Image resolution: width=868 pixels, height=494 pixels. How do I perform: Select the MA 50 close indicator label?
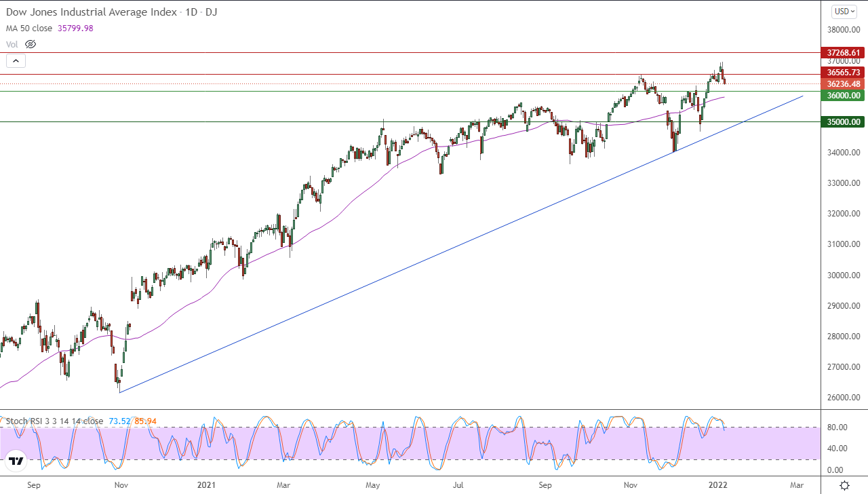tap(31, 28)
